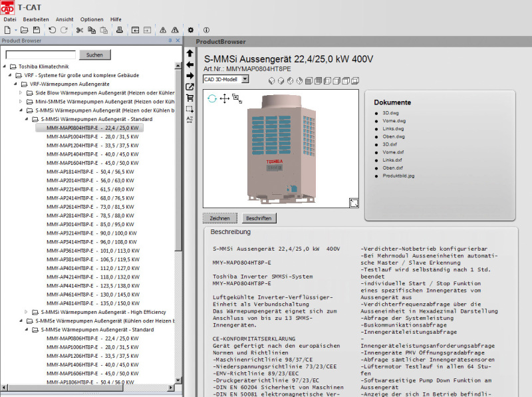532x397 pixels.
Task: Go back with the left arrow icon
Action: [x=190, y=65]
